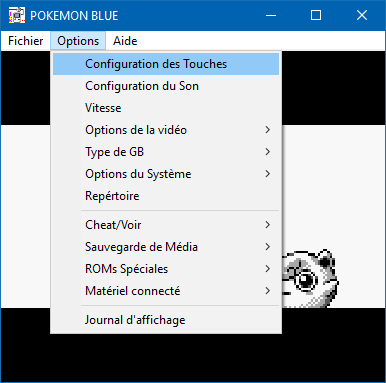Image resolution: width=386 pixels, height=383 pixels.
Task: Minimize the POKEMON BLUE window
Action: pos(271,15)
